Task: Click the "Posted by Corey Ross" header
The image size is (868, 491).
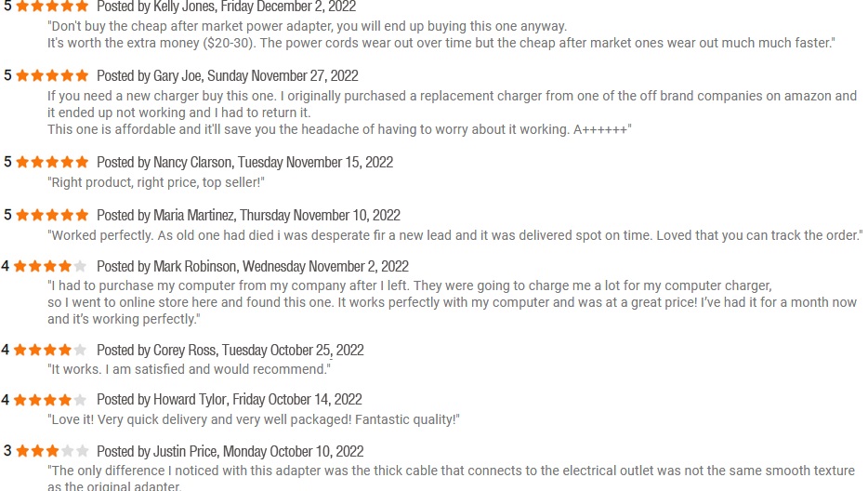Action: coord(230,350)
